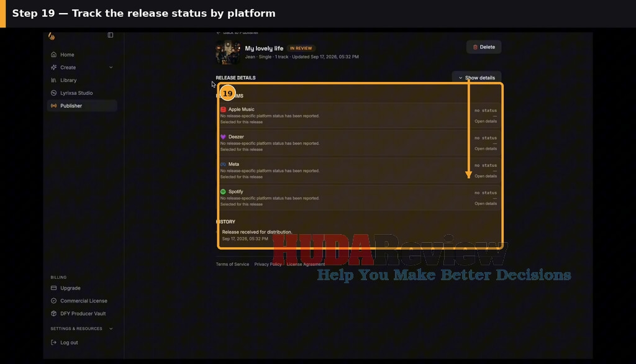The image size is (636, 364).
Task: Click the Create sparkle icon
Action: pos(53,67)
